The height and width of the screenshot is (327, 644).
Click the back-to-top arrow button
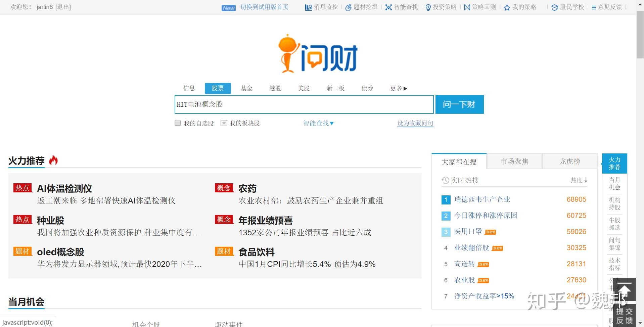pos(624,289)
